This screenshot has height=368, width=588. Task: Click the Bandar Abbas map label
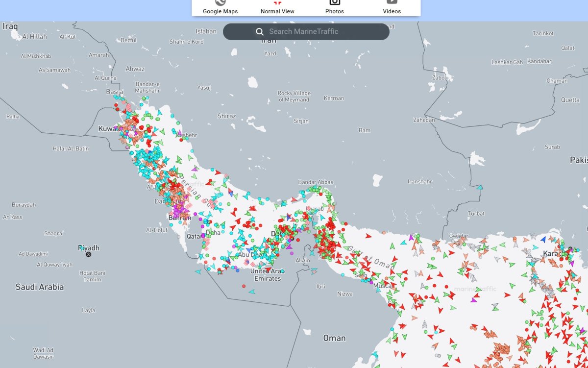point(315,182)
